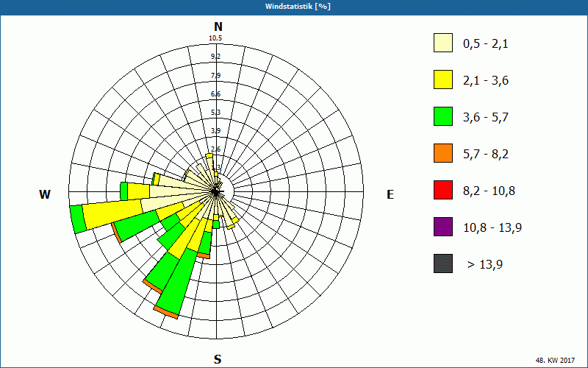Click the green 3,6 - 5,7 legend swatch
Viewport: 588px width, 368px height.
pos(443,116)
